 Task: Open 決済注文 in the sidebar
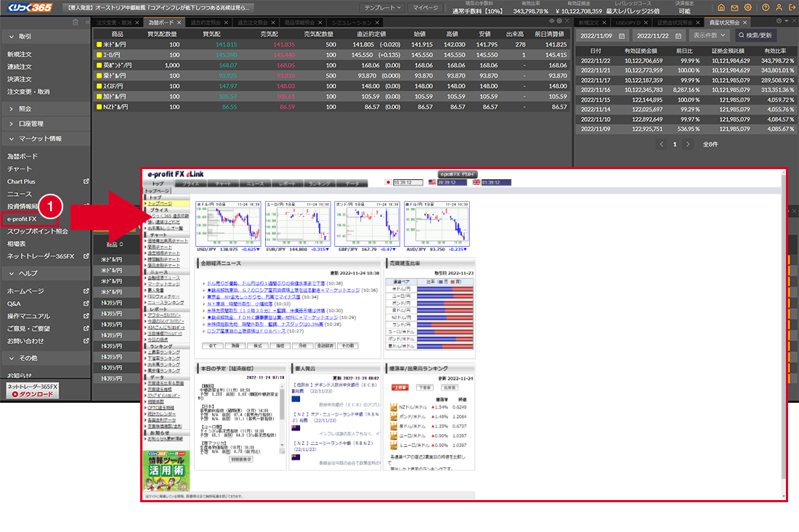pyautogui.click(x=20, y=79)
